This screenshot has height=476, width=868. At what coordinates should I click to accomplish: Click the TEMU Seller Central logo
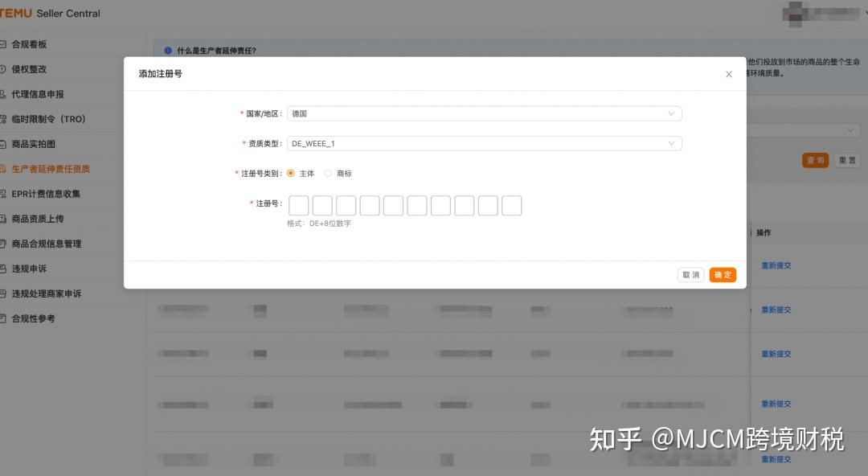[50, 13]
